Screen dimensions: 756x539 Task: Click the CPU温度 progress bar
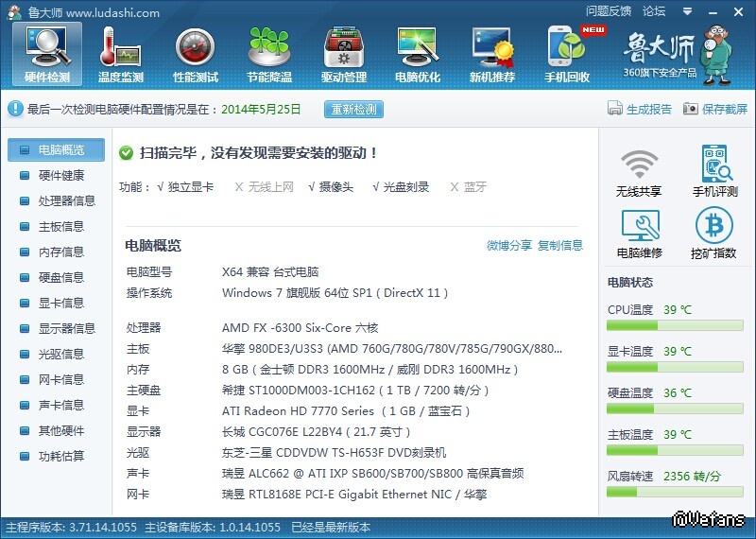pos(675,325)
